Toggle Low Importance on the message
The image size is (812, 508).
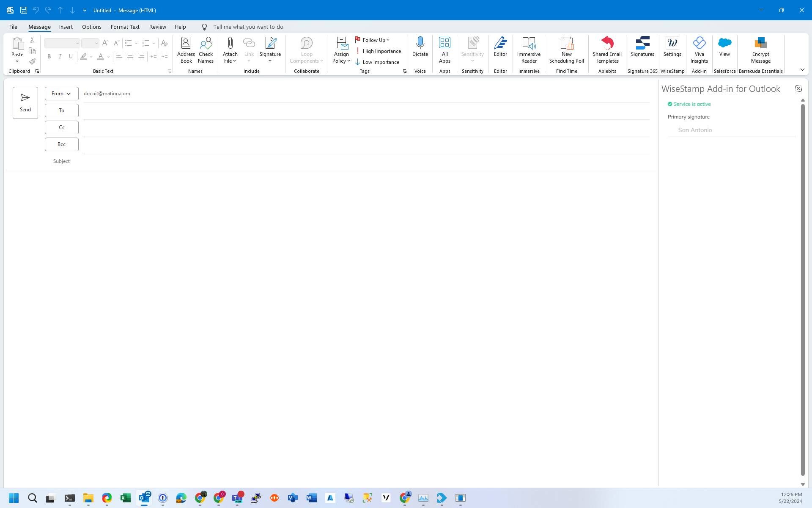[377, 62]
